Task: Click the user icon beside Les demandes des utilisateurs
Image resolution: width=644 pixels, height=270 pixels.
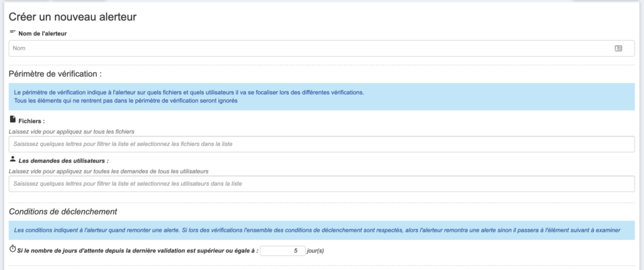Action: [13, 159]
